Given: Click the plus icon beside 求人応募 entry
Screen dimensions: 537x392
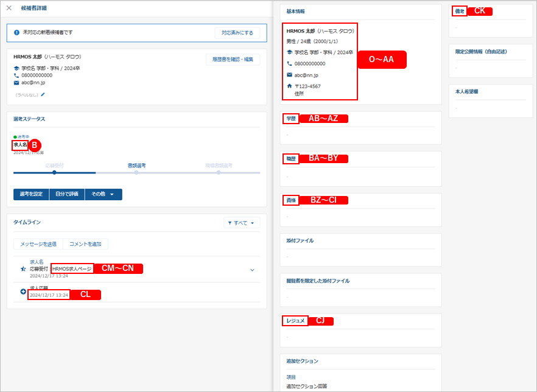Looking at the screenshot, I should (x=23, y=291).
